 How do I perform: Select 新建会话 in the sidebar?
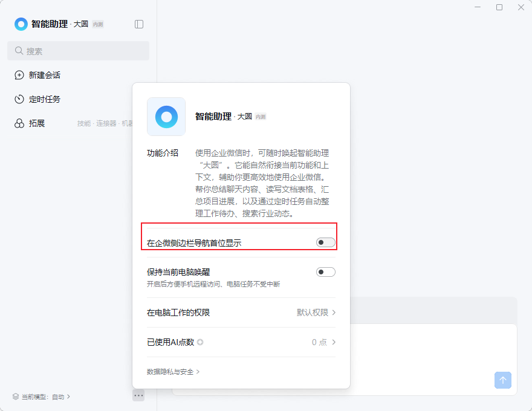click(x=45, y=75)
